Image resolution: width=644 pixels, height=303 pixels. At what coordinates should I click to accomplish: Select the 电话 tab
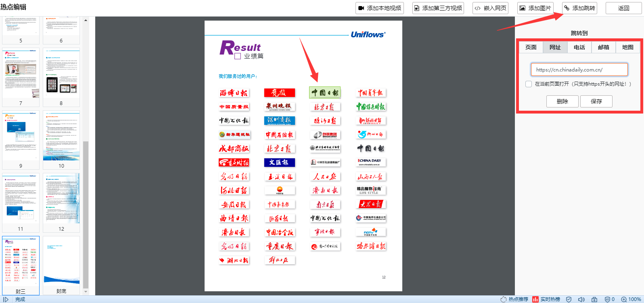(579, 47)
